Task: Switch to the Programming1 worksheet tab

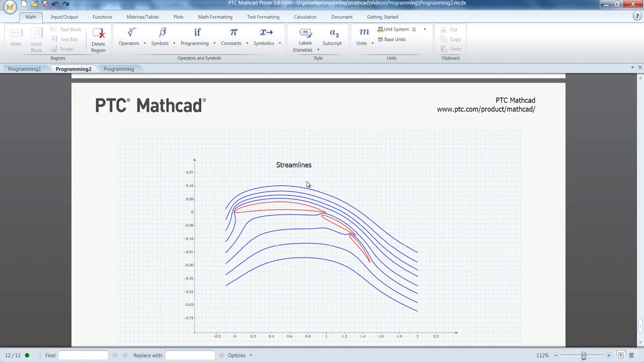Action: tap(24, 69)
